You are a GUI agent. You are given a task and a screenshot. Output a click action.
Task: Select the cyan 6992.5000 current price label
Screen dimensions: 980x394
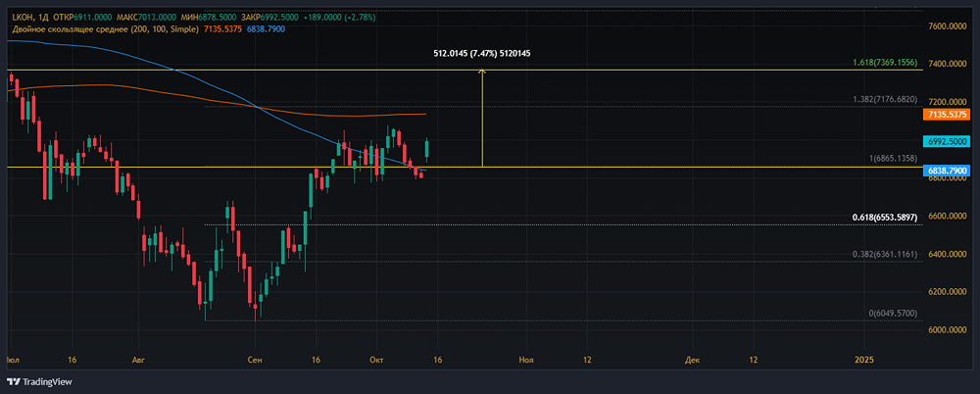948,142
